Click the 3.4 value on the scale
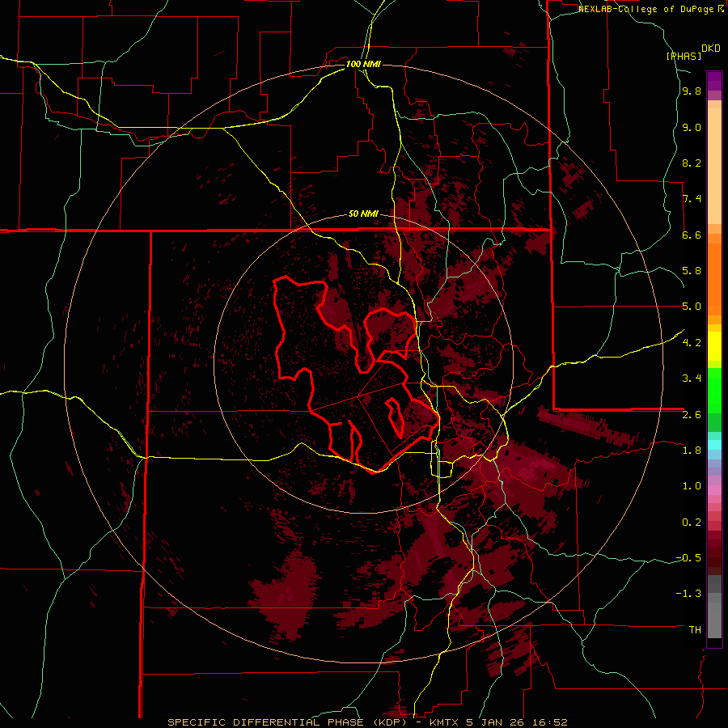Image resolution: width=728 pixels, height=728 pixels. pyautogui.click(x=692, y=378)
